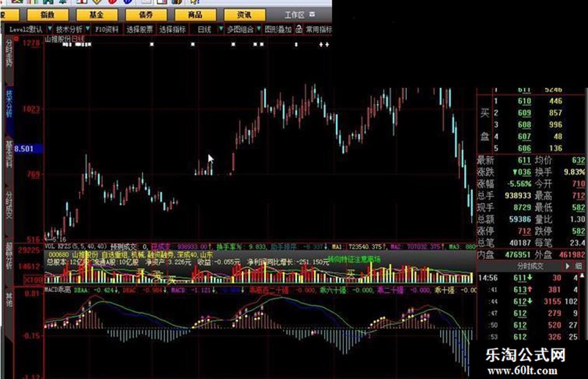
Task: Click the 总额 value 59386
Action: point(520,219)
